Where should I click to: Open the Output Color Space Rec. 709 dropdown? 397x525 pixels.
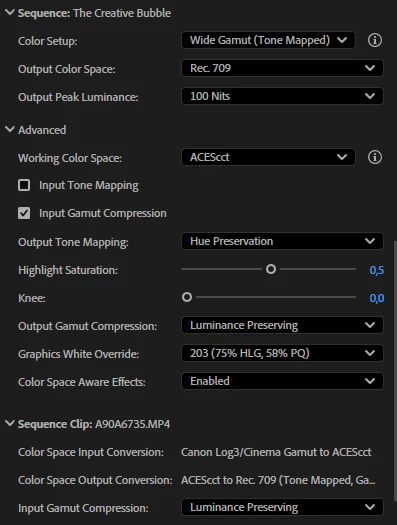[x=282, y=68]
